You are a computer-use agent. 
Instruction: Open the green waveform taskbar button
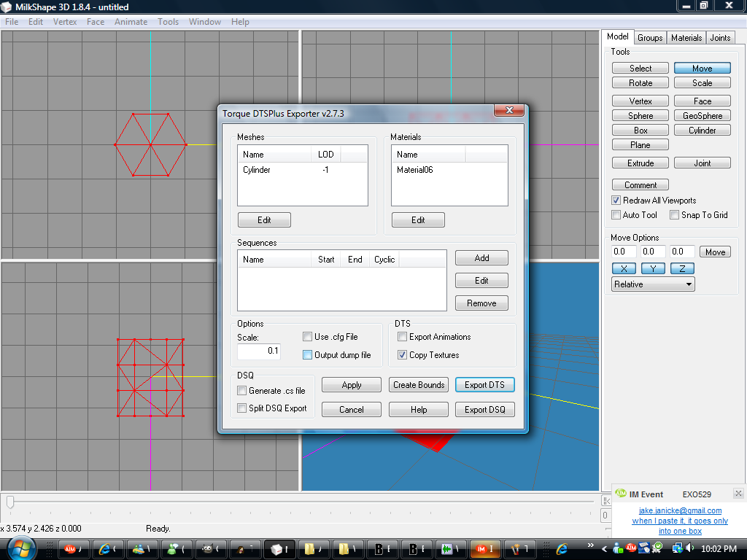pyautogui.click(x=451, y=549)
